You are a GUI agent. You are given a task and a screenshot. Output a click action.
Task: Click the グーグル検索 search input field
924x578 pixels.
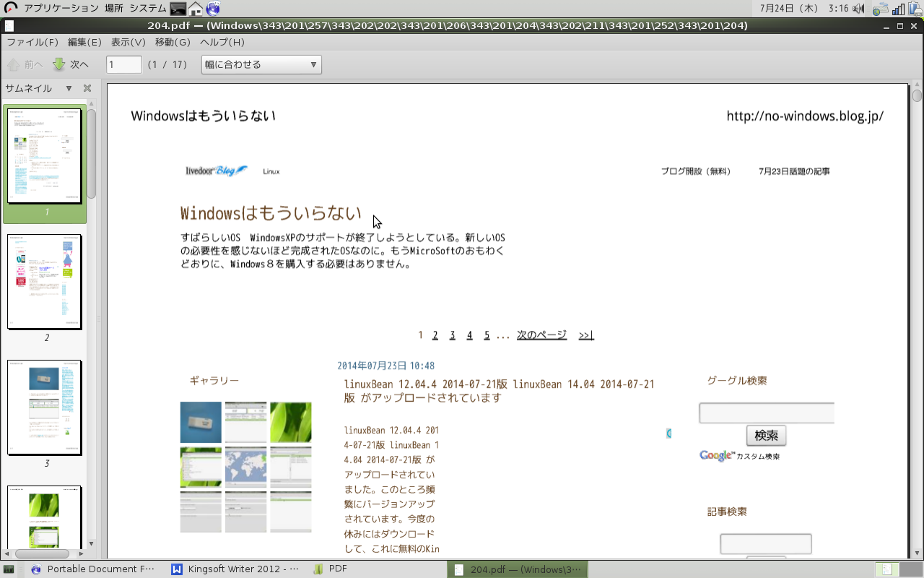(x=767, y=413)
